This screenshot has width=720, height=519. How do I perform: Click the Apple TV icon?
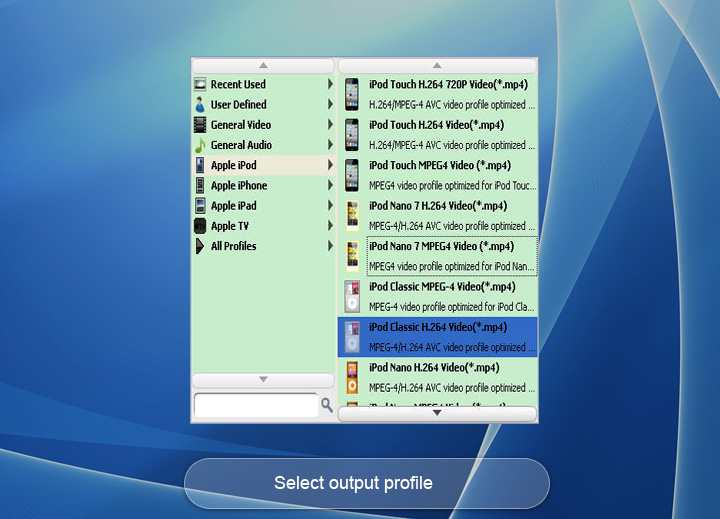(200, 226)
